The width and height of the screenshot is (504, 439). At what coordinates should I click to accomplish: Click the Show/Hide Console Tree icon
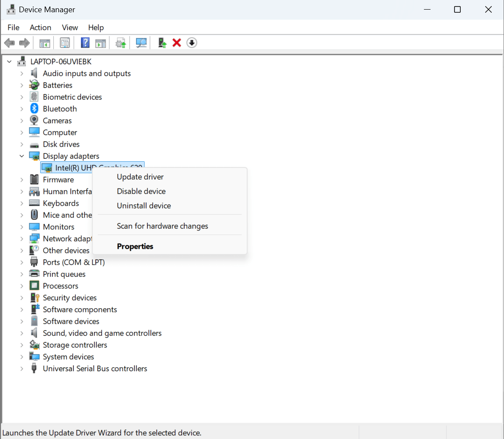coord(45,43)
